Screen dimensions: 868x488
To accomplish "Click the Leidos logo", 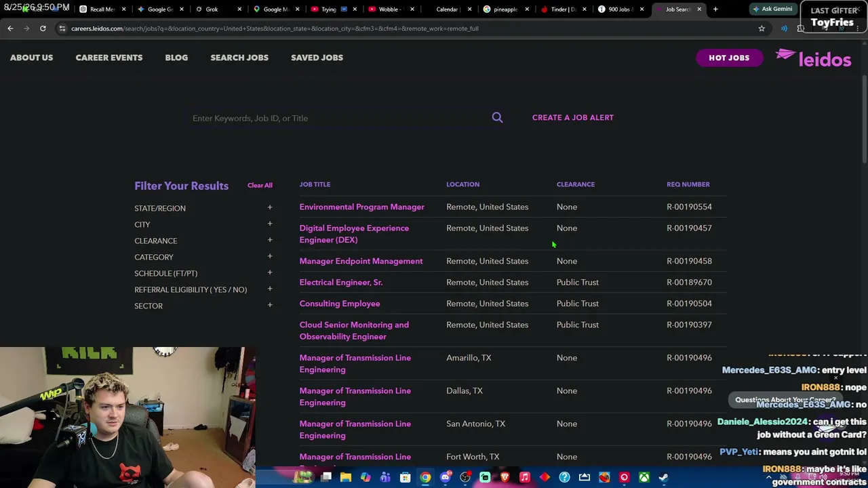I will click(813, 58).
